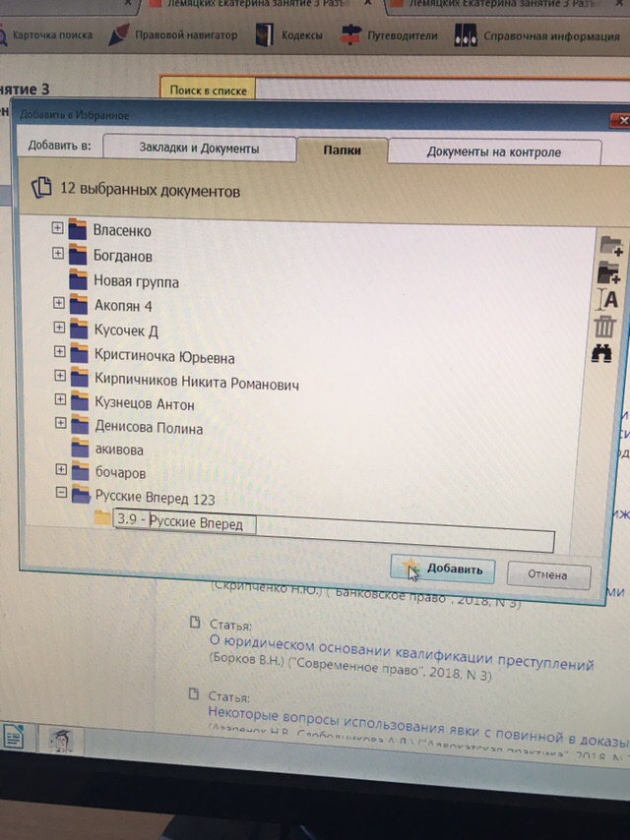Viewport: 630px width, 840px height.
Task: Expand the Акопян 4 folder
Action: tap(59, 303)
